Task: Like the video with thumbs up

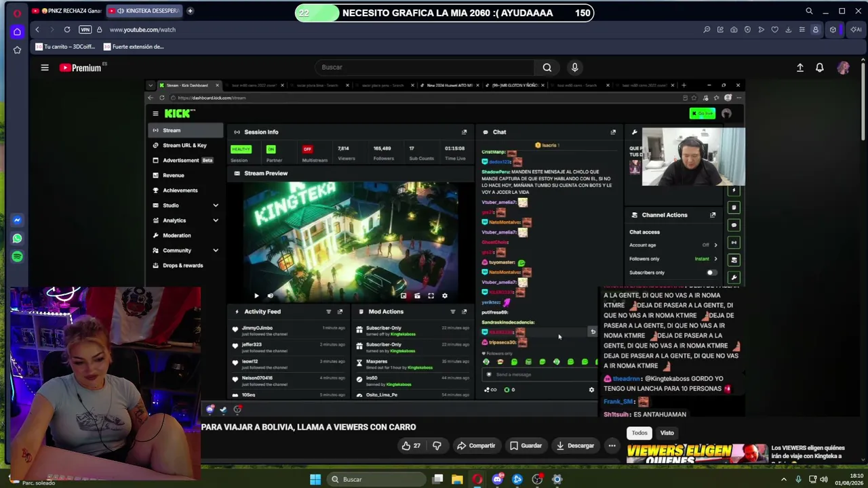Action: point(411,445)
